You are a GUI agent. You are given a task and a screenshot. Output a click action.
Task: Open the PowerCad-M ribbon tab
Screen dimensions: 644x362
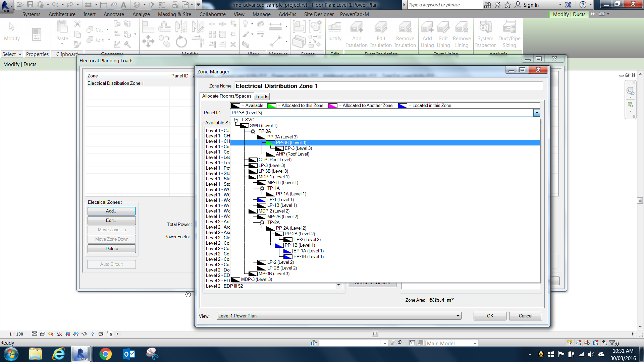point(354,14)
